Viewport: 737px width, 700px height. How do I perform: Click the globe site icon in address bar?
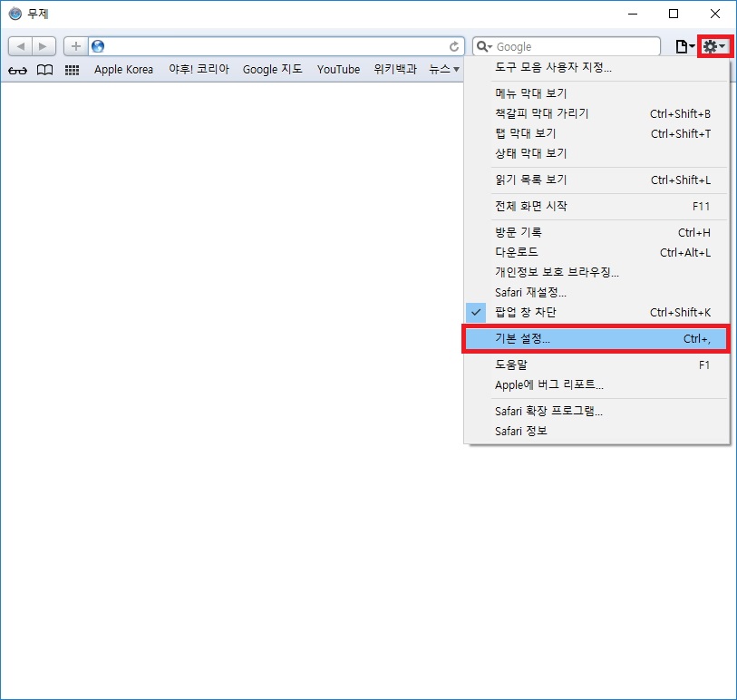tap(98, 46)
